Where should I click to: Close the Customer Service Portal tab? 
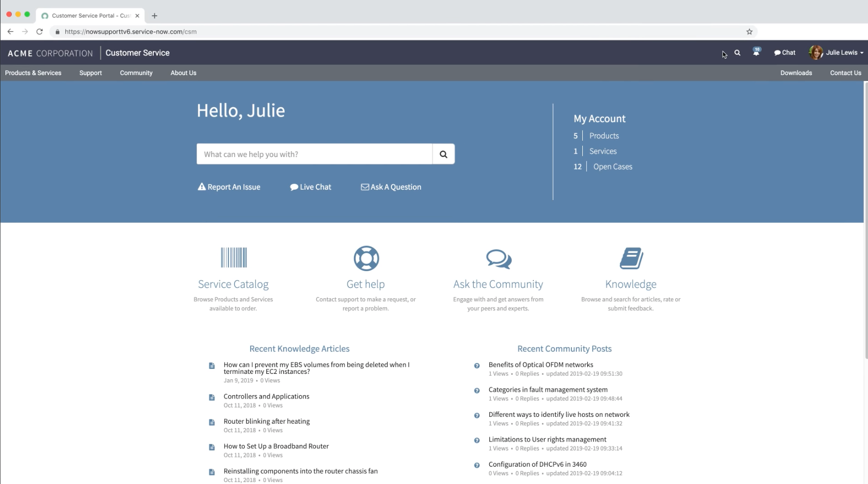(x=137, y=16)
